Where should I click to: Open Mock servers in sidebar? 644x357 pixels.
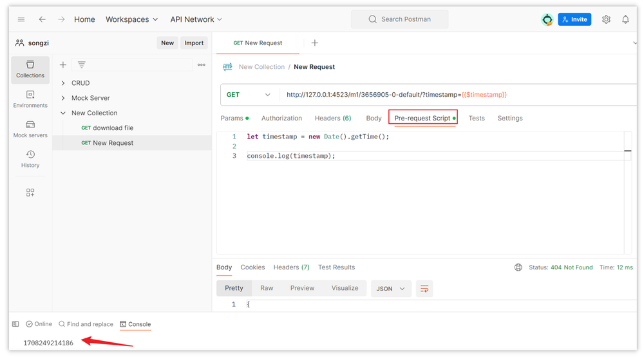click(30, 129)
